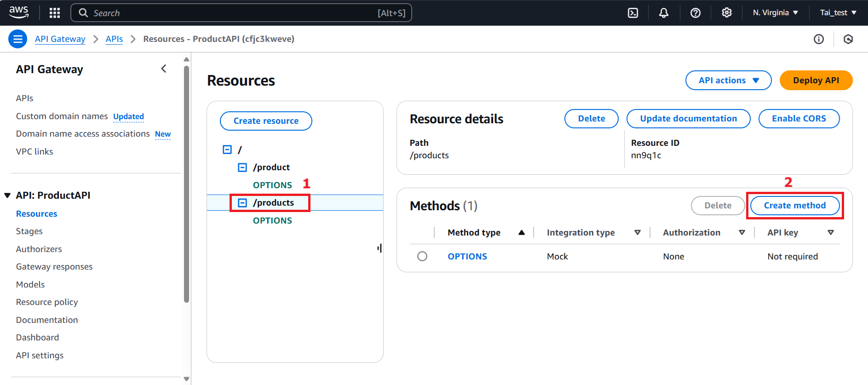Click the Resource ID value nn9q1c
This screenshot has width=868, height=385.
[x=646, y=155]
